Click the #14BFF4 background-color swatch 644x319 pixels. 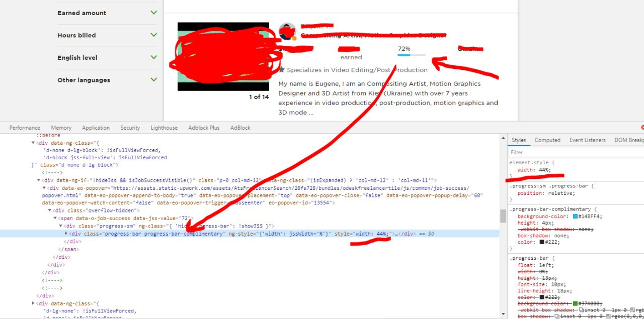[x=575, y=217]
